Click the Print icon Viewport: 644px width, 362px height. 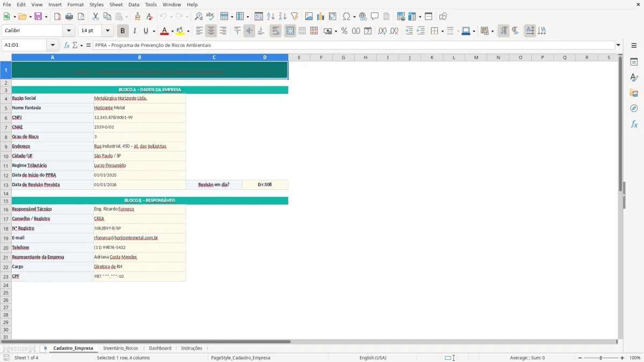(69, 17)
